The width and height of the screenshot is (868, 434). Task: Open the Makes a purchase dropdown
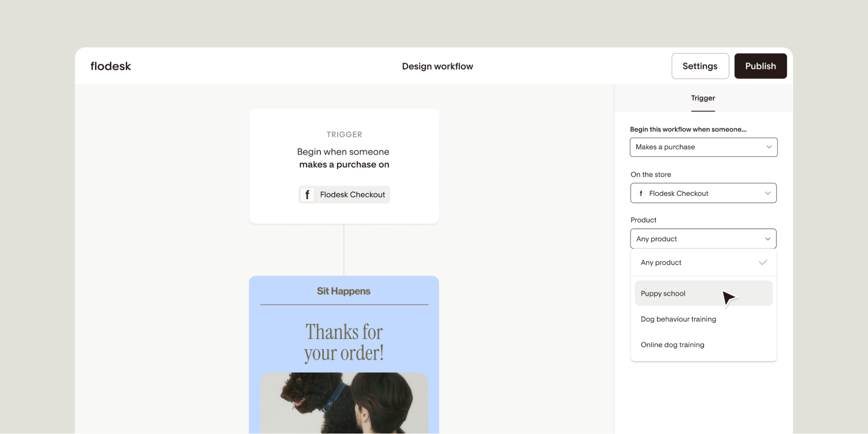(703, 147)
